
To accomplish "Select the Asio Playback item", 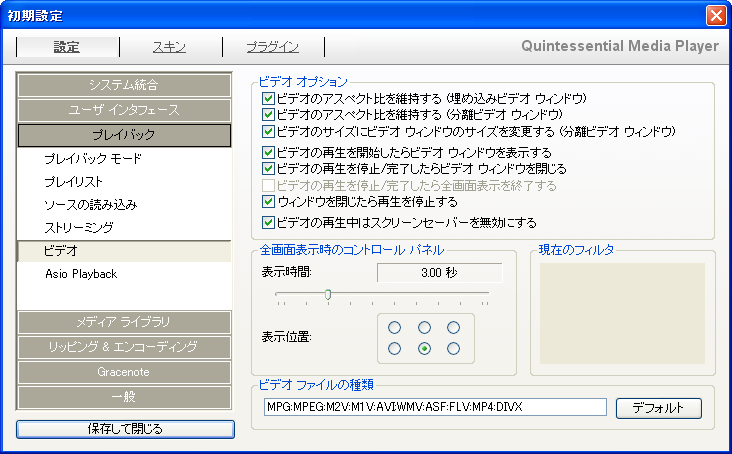I will [x=81, y=274].
